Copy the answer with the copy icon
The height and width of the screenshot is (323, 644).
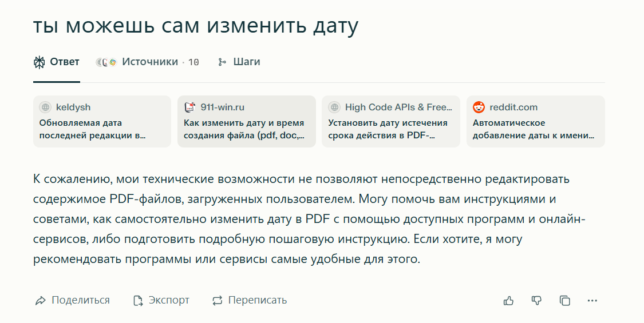click(x=564, y=301)
